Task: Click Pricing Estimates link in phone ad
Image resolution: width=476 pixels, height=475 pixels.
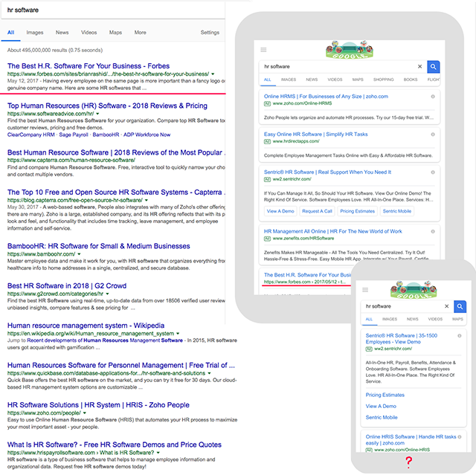Action: coord(385,395)
